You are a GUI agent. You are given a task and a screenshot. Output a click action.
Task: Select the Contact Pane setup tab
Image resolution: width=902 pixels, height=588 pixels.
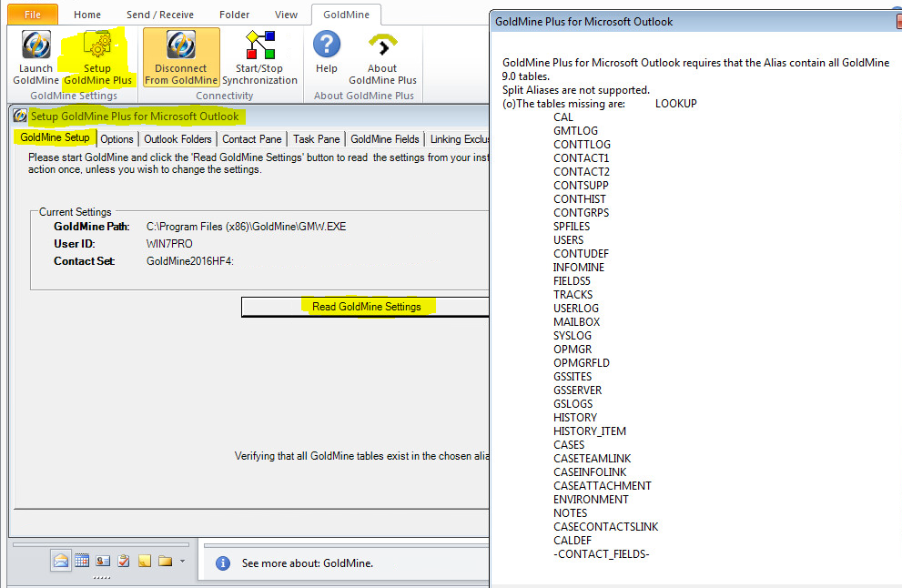click(252, 139)
